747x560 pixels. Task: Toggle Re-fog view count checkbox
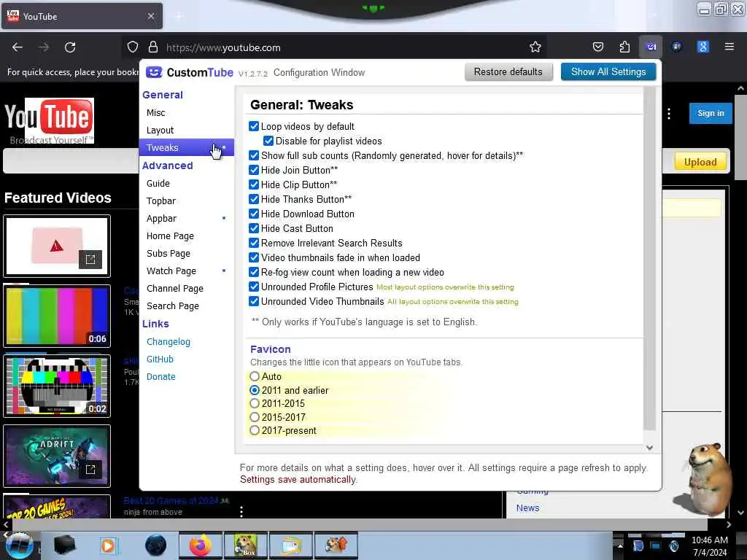[x=254, y=272]
